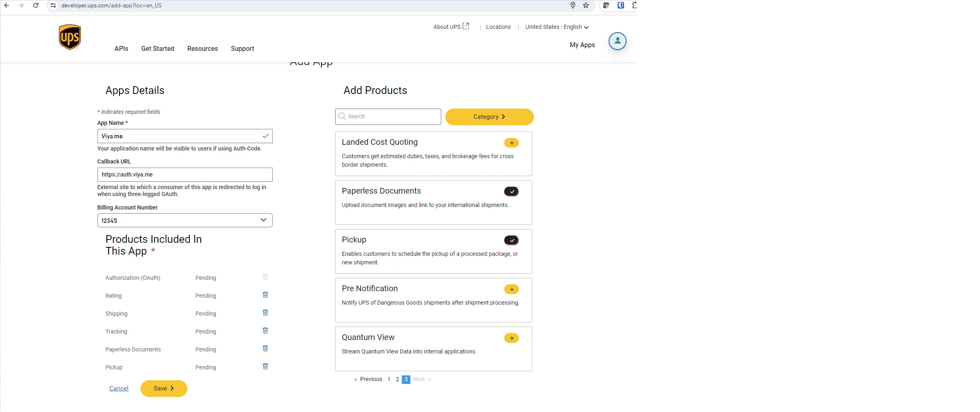Screen dimensions: 980x412
Task: Go to the Support section
Action: click(x=242, y=48)
